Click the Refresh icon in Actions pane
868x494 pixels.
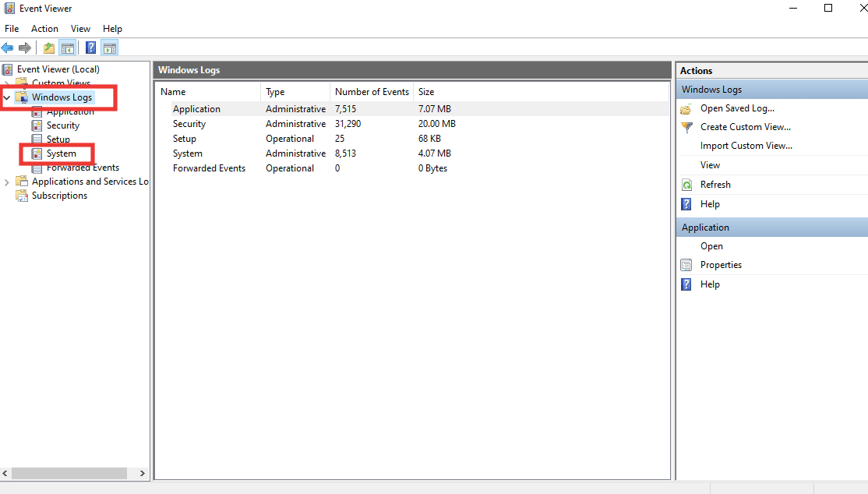tap(686, 184)
